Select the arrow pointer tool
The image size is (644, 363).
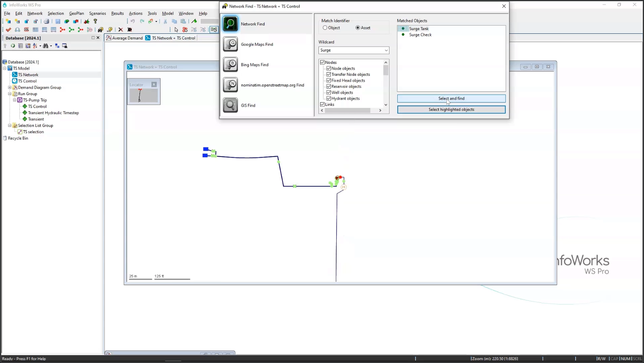177,30
